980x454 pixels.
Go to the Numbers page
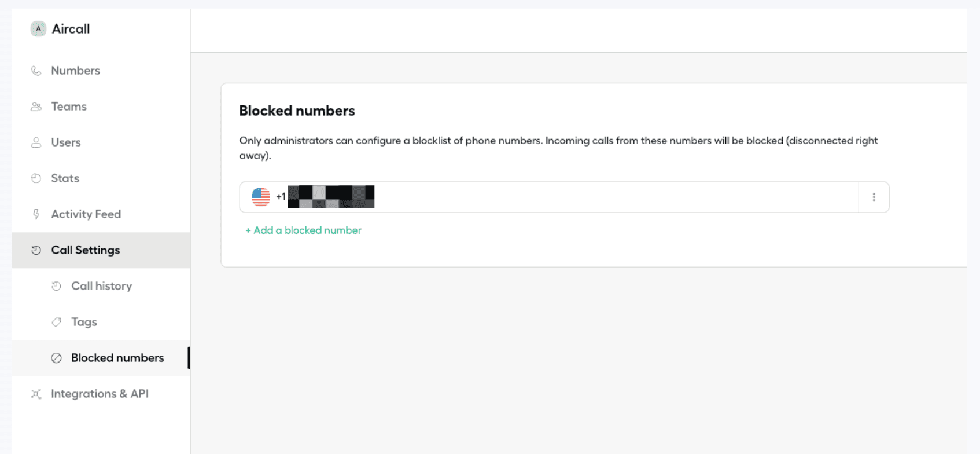coord(75,71)
